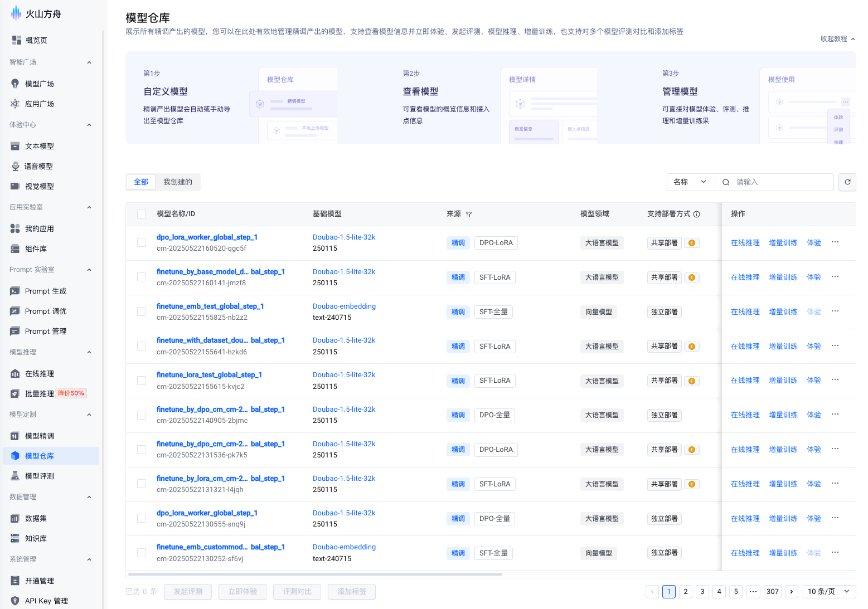Switch to the 全部 tab
The image size is (868, 609).
141,182
